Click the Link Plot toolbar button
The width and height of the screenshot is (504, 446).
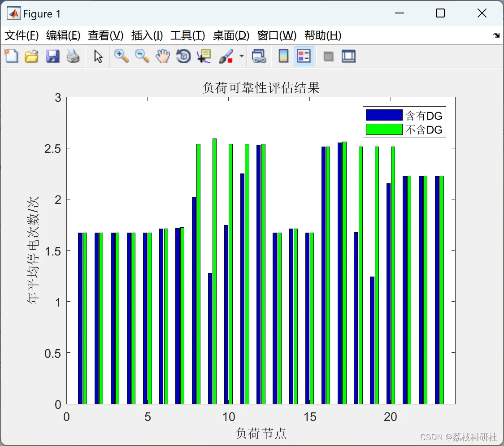(259, 56)
